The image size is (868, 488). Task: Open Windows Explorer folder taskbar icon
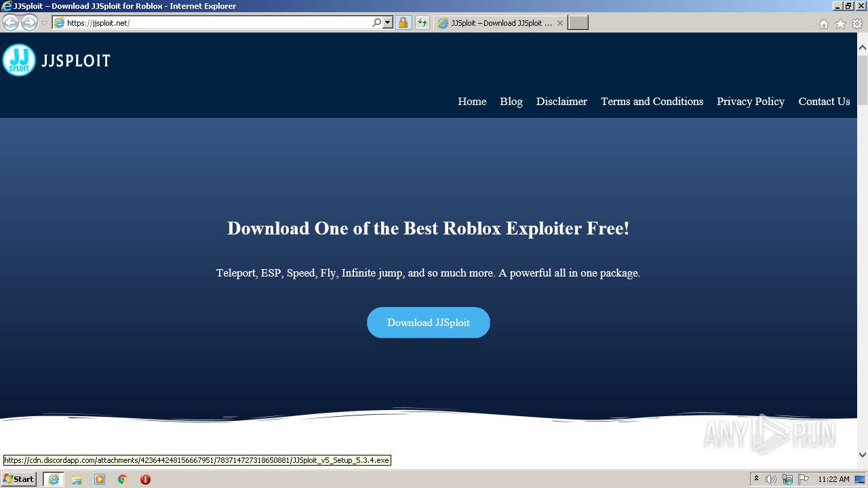77,479
